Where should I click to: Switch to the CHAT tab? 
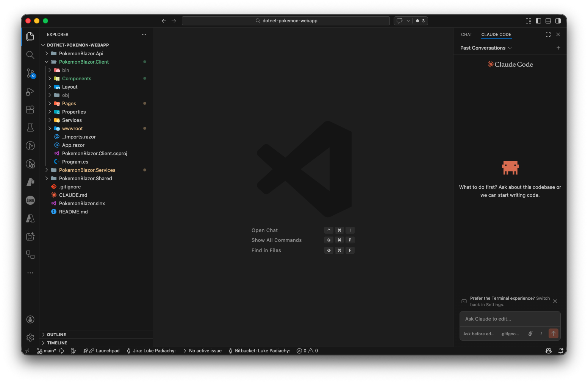click(x=466, y=34)
